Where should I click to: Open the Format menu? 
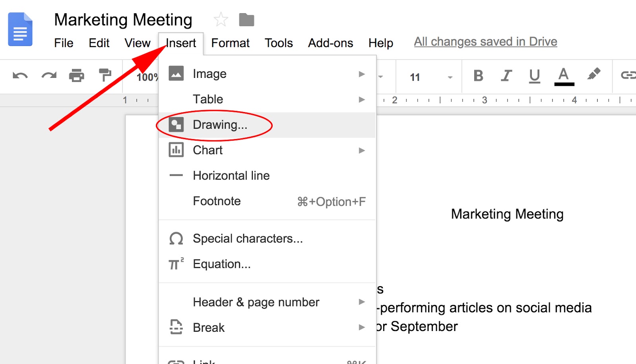230,43
